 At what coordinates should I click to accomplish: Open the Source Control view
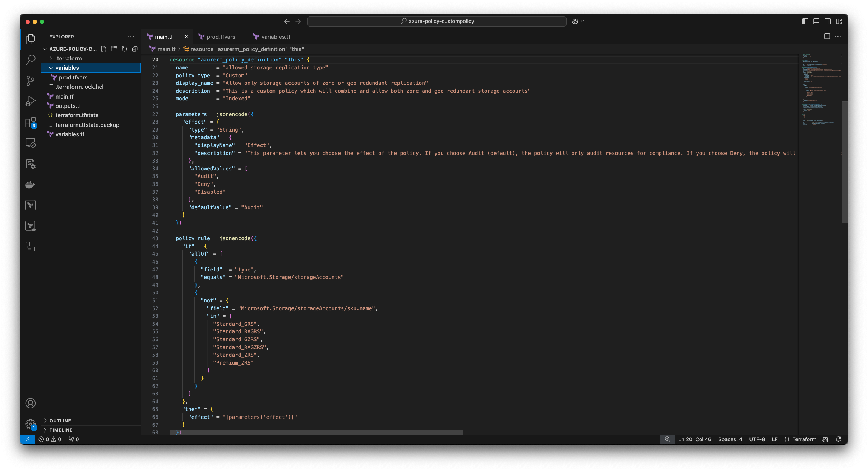pos(30,81)
